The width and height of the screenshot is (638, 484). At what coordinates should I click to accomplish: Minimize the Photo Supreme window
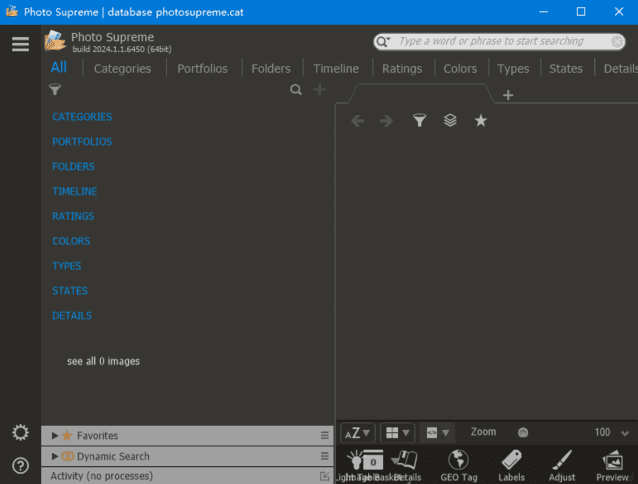[x=544, y=12]
